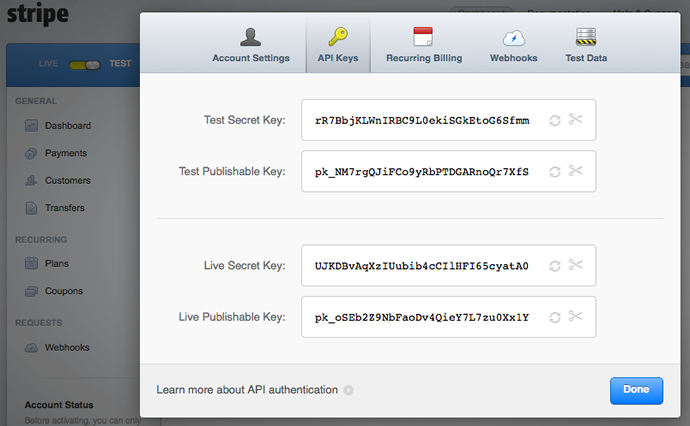Image resolution: width=690 pixels, height=426 pixels.
Task: Switch to Recurring Billing tab
Action: [x=424, y=45]
